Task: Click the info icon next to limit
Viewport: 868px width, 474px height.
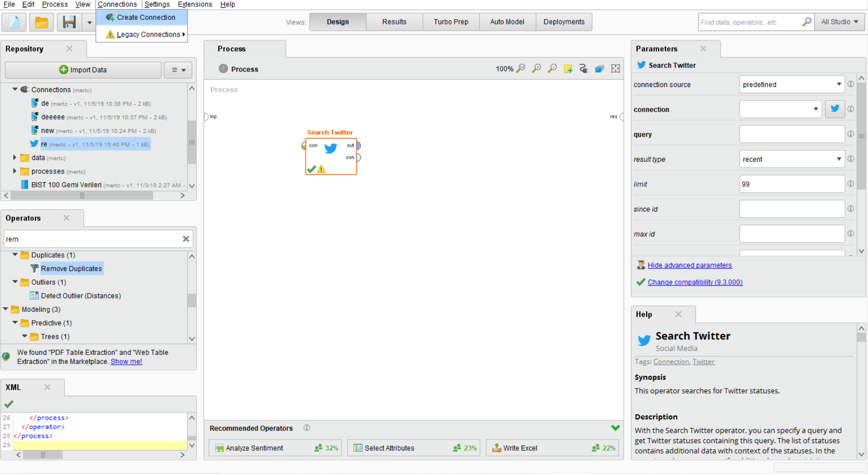Action: [x=851, y=184]
